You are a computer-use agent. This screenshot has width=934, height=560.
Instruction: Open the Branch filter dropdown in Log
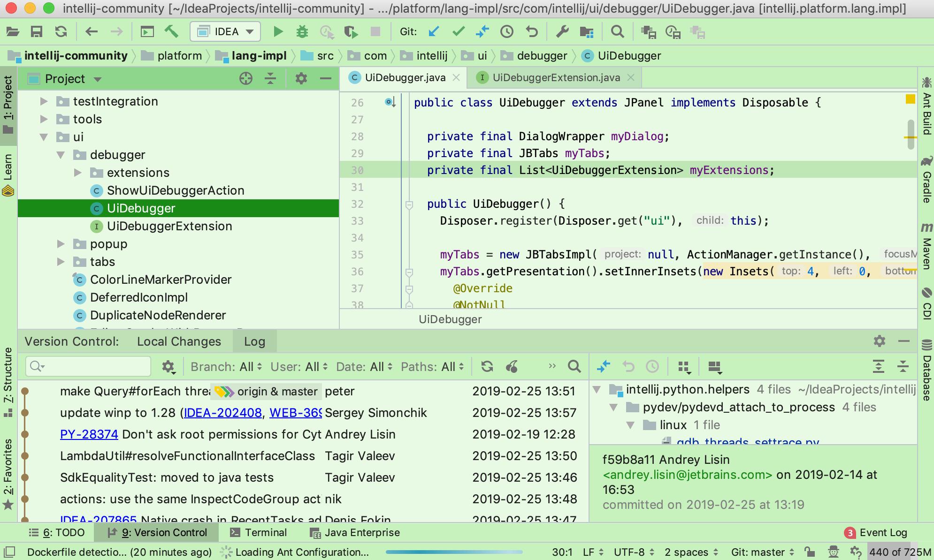point(226,367)
